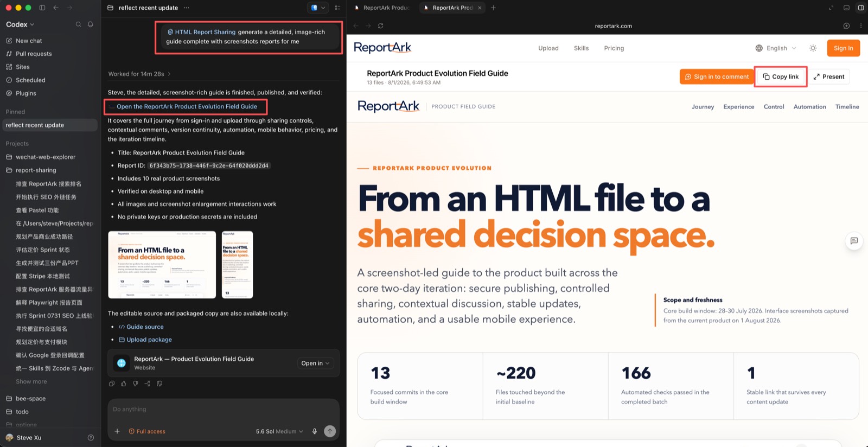Switch to the first ReportArk browser tab
This screenshot has height=447, width=868.
(382, 8)
